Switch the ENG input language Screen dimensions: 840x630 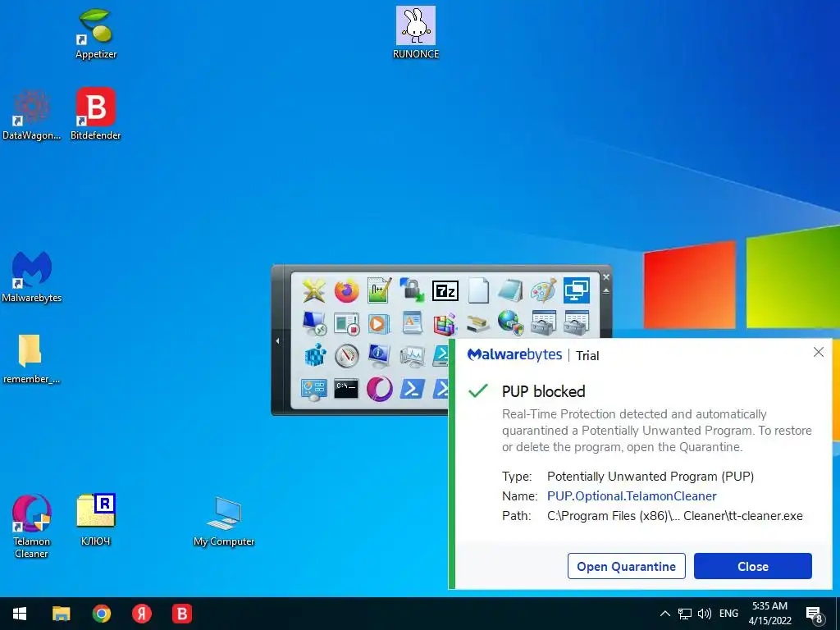(728, 614)
